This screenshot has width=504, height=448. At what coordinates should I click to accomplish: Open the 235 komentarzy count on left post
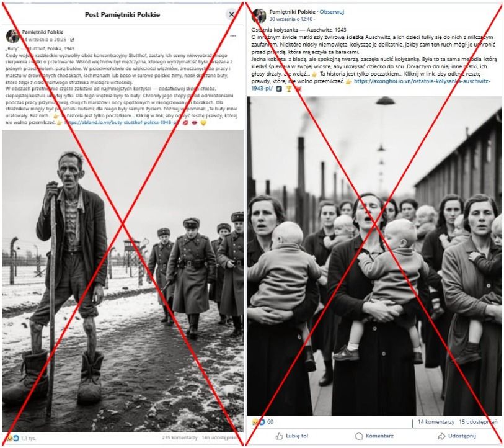pos(180,437)
